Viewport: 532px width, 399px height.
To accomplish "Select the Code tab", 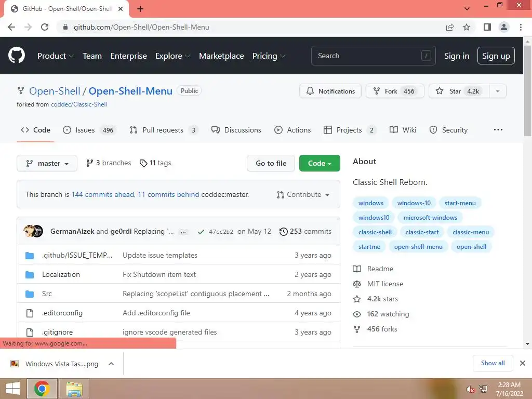I will tap(35, 130).
